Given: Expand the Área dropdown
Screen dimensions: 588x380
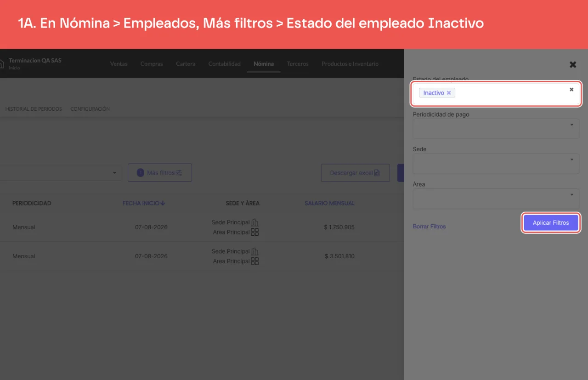Looking at the screenshot, I should (x=496, y=199).
